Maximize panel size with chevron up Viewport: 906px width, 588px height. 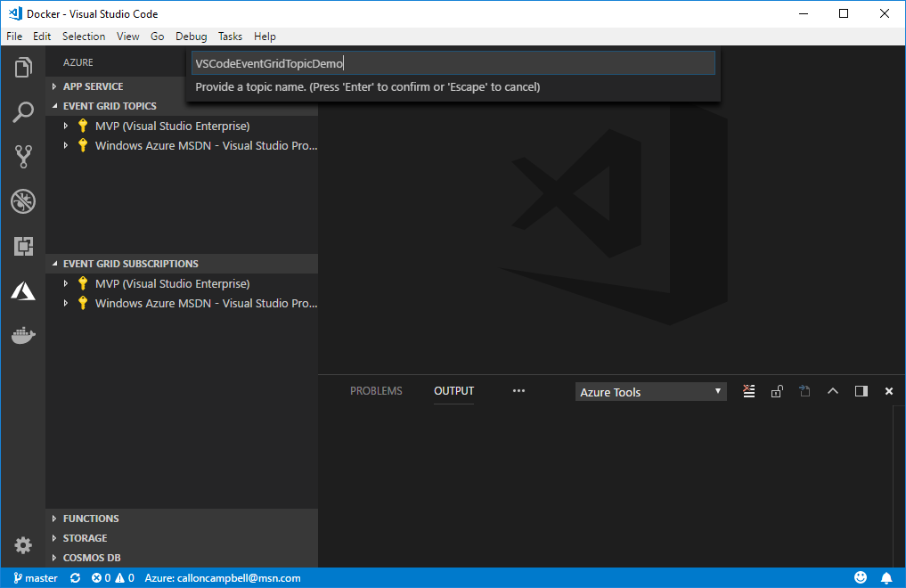pyautogui.click(x=833, y=391)
